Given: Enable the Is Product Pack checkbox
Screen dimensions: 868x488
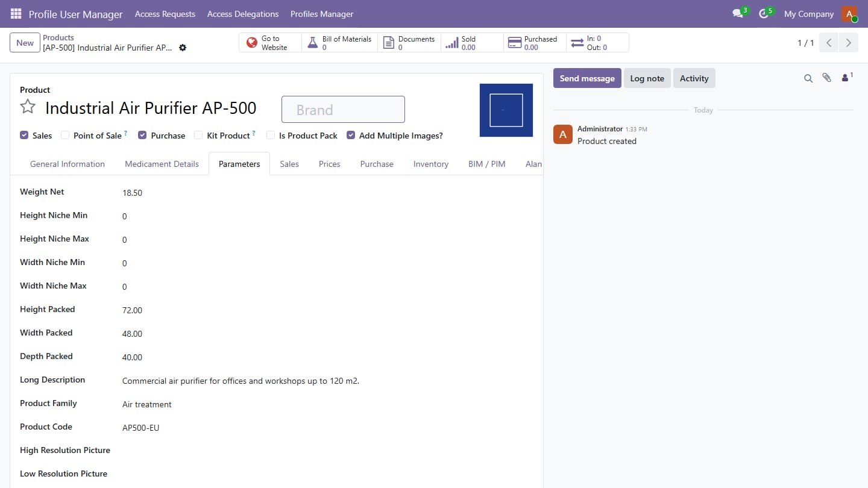Looking at the screenshot, I should [x=271, y=136].
